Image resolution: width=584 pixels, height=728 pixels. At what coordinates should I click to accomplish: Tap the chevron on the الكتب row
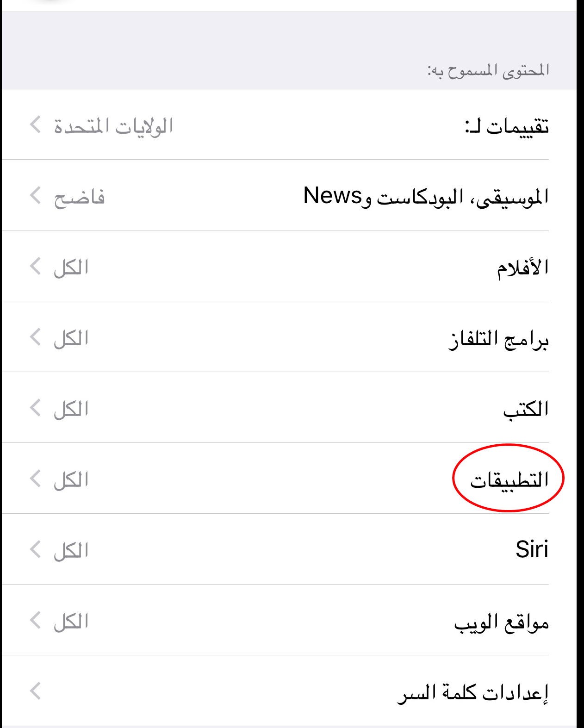36,408
